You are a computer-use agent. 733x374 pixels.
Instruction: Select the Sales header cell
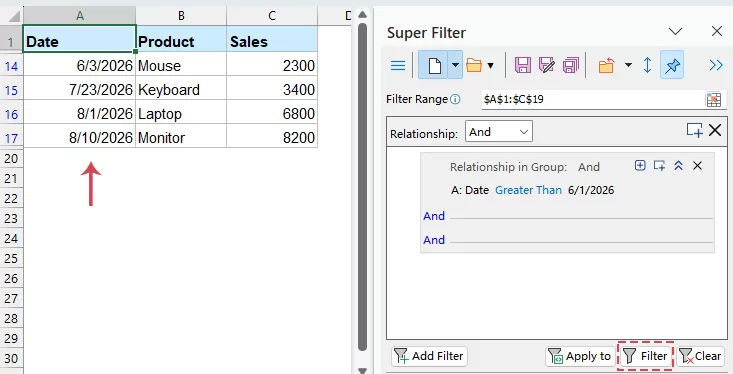(x=272, y=39)
